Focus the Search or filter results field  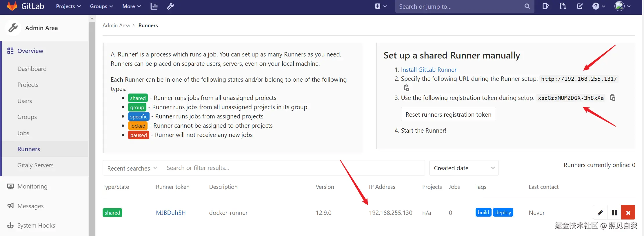point(293,168)
